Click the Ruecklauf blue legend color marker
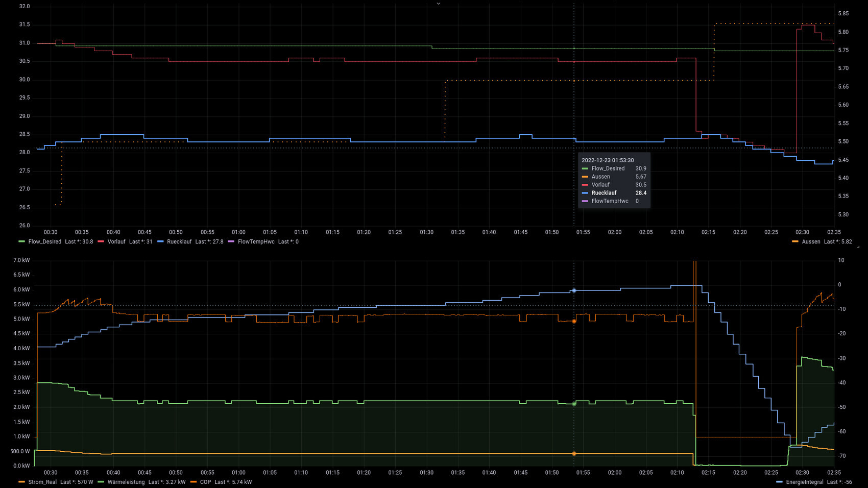868x488 pixels. click(x=160, y=241)
